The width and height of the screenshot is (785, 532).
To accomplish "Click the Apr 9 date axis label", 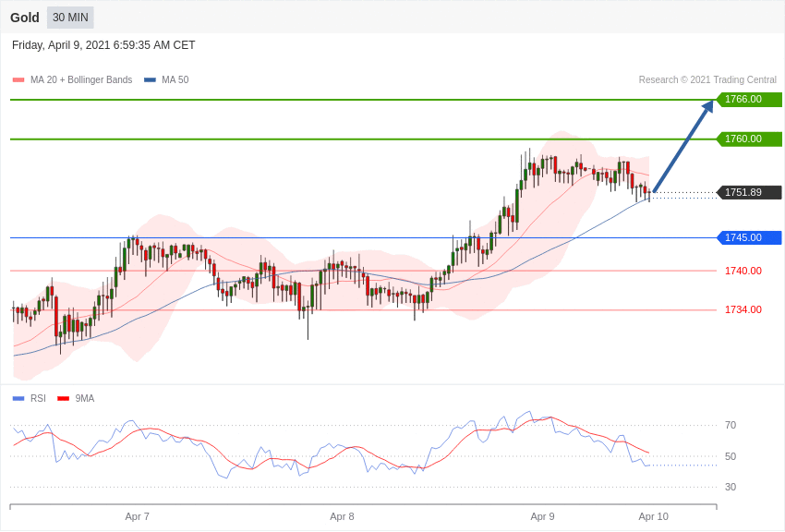I will coord(542,516).
